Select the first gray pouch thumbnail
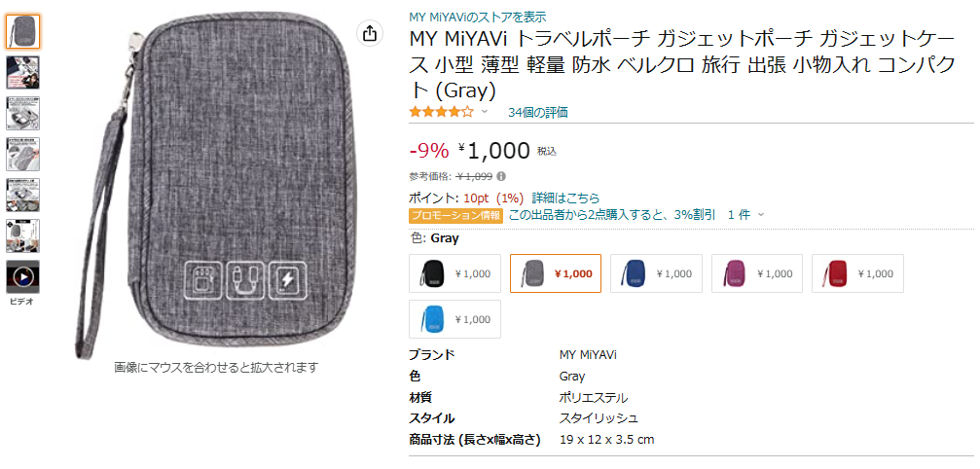 23,31
